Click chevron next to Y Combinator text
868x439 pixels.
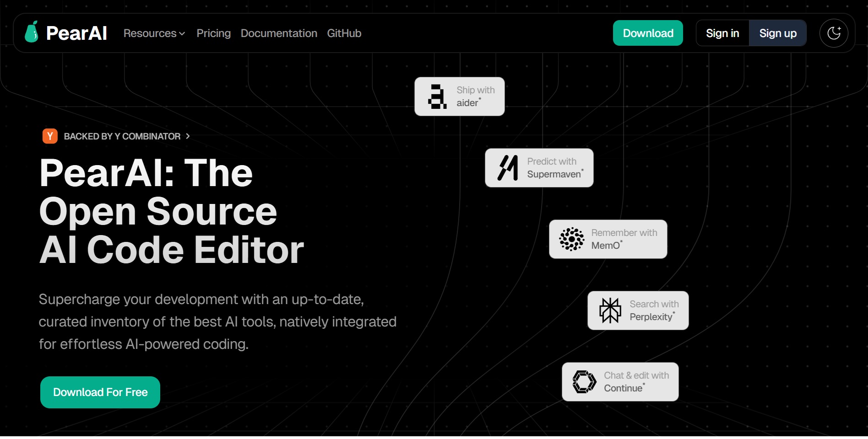188,136
